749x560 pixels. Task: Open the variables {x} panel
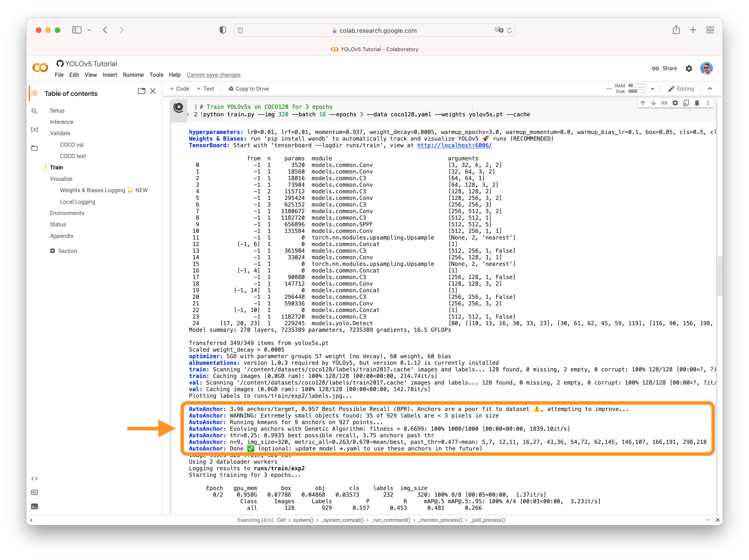click(x=34, y=129)
